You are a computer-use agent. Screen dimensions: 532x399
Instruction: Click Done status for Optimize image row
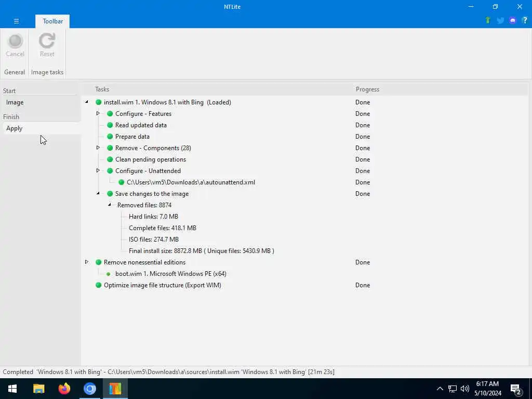coord(362,285)
